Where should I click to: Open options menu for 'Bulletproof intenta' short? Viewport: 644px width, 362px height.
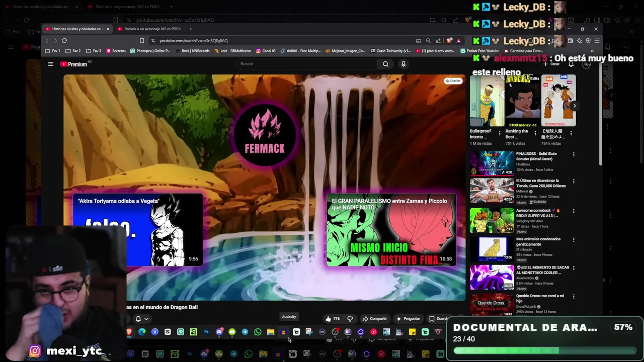[x=500, y=133]
